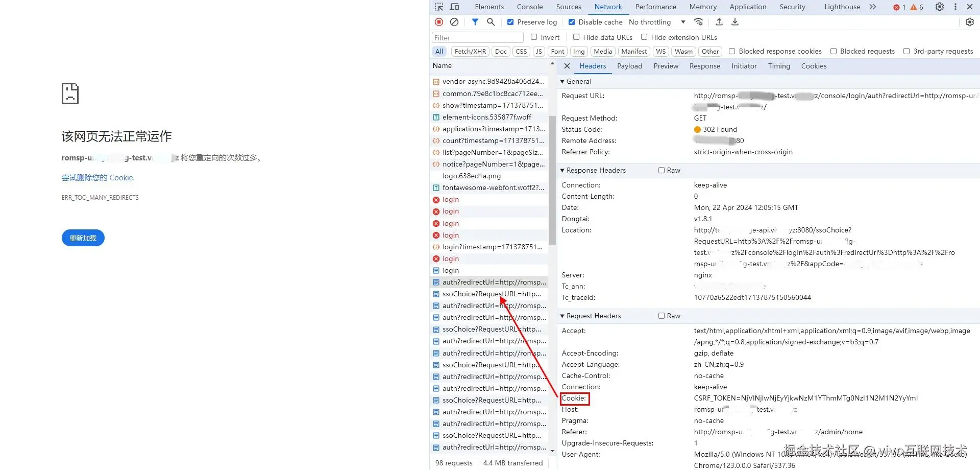Enable the Invert filter checkbox
The width and height of the screenshot is (980, 470).
pyautogui.click(x=534, y=37)
